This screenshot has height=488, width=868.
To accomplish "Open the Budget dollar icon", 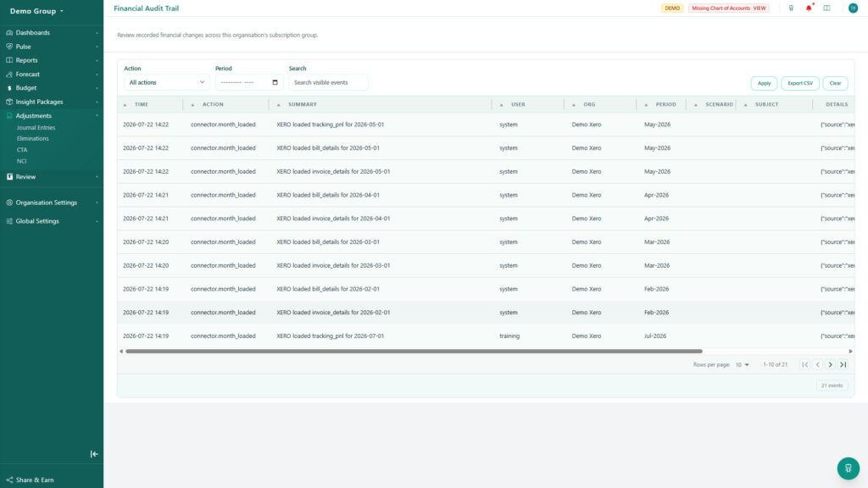I will click(x=9, y=88).
